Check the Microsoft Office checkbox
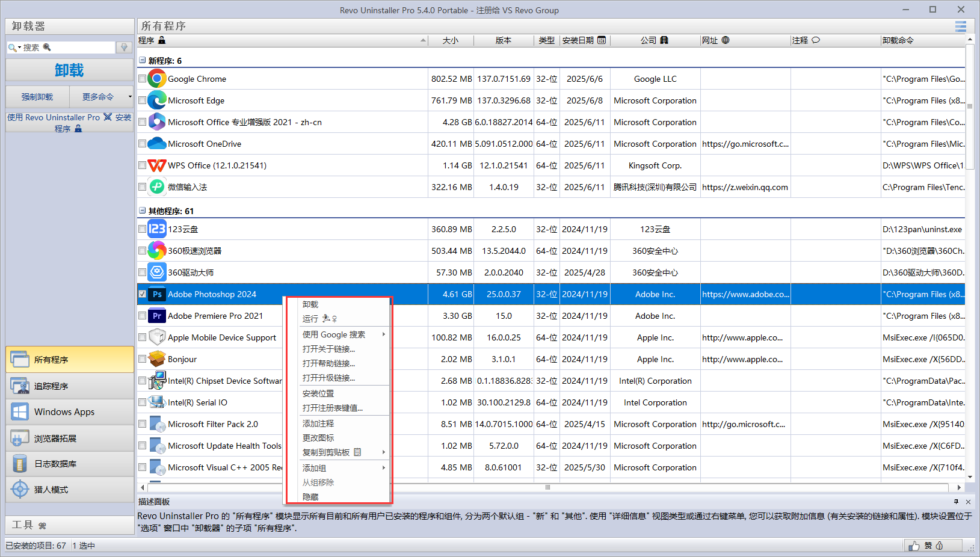This screenshot has height=557, width=980. tap(143, 122)
